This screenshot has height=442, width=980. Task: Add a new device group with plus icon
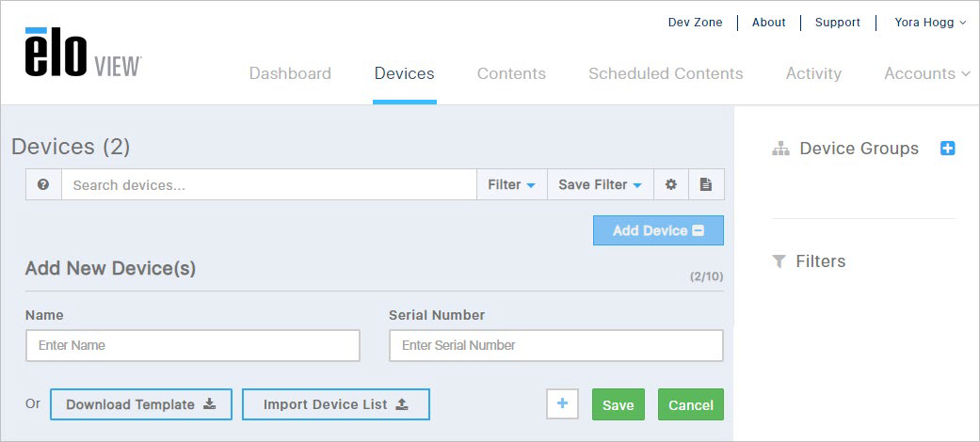[947, 149]
